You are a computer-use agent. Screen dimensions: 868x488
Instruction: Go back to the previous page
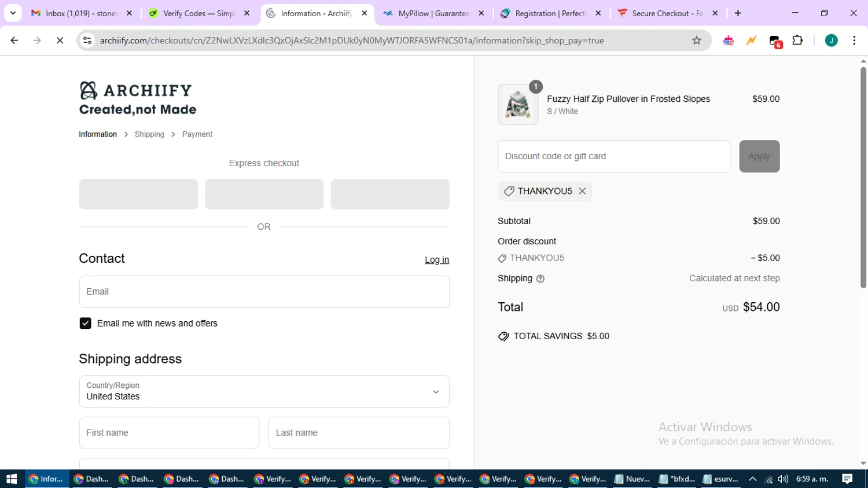[14, 41]
